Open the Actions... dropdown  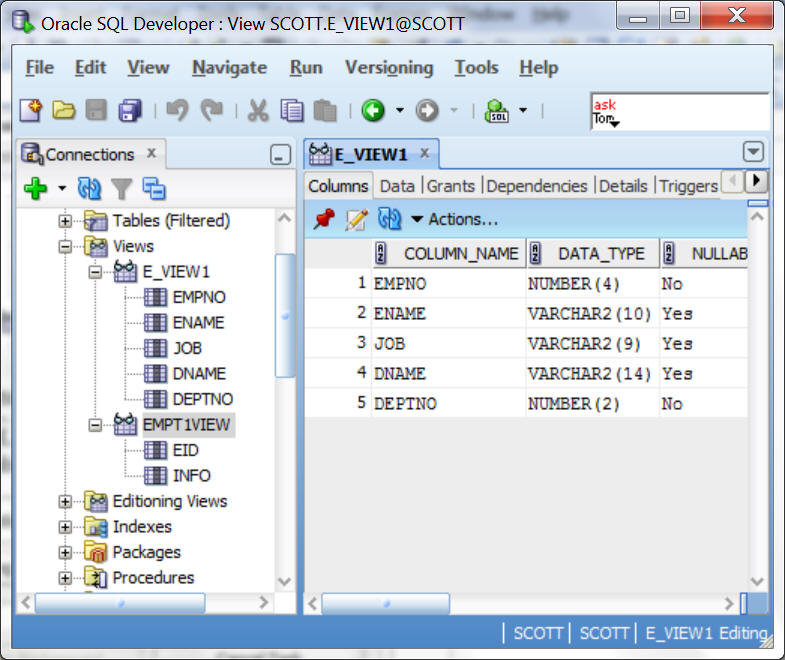click(x=455, y=219)
